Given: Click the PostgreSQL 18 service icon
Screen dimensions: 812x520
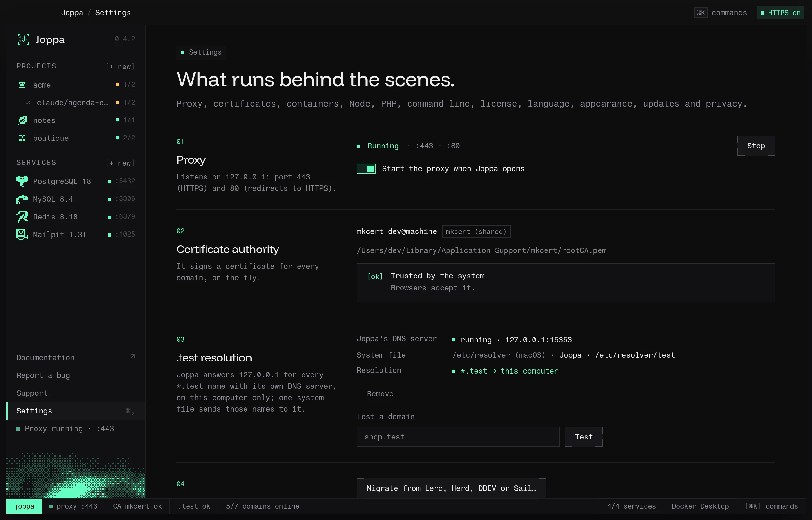Looking at the screenshot, I should 22,181.
